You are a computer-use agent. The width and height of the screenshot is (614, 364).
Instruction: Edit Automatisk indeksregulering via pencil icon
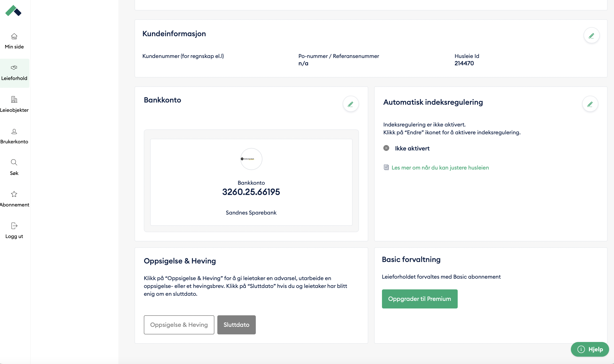pos(590,104)
